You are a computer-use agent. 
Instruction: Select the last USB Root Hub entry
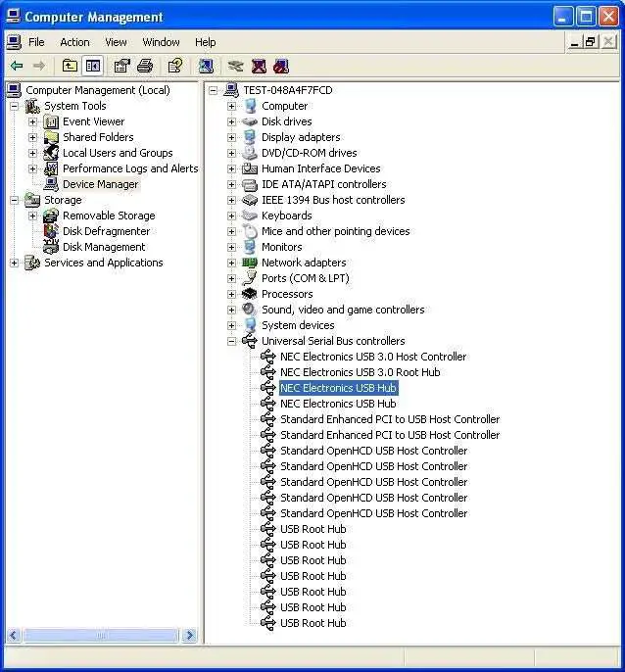pos(312,623)
